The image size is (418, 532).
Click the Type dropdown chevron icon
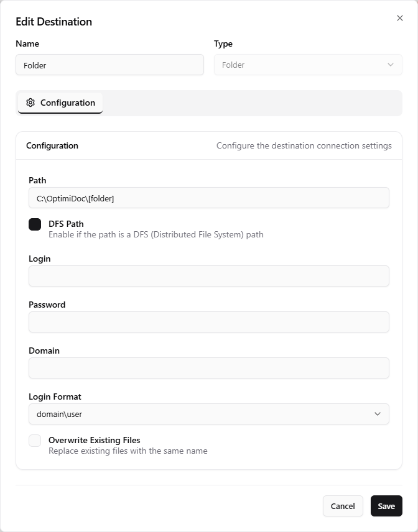click(391, 65)
